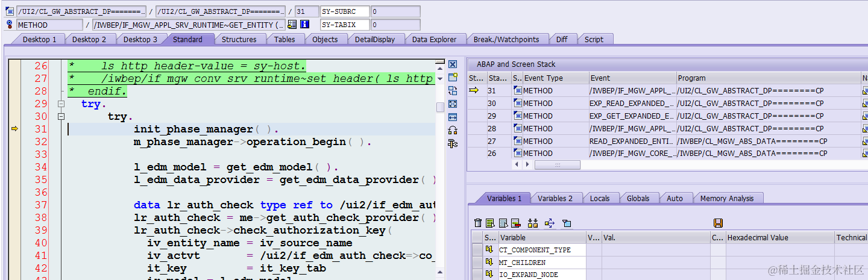Open the Tables tab
This screenshot has height=280, width=868.
pyautogui.click(x=285, y=39)
